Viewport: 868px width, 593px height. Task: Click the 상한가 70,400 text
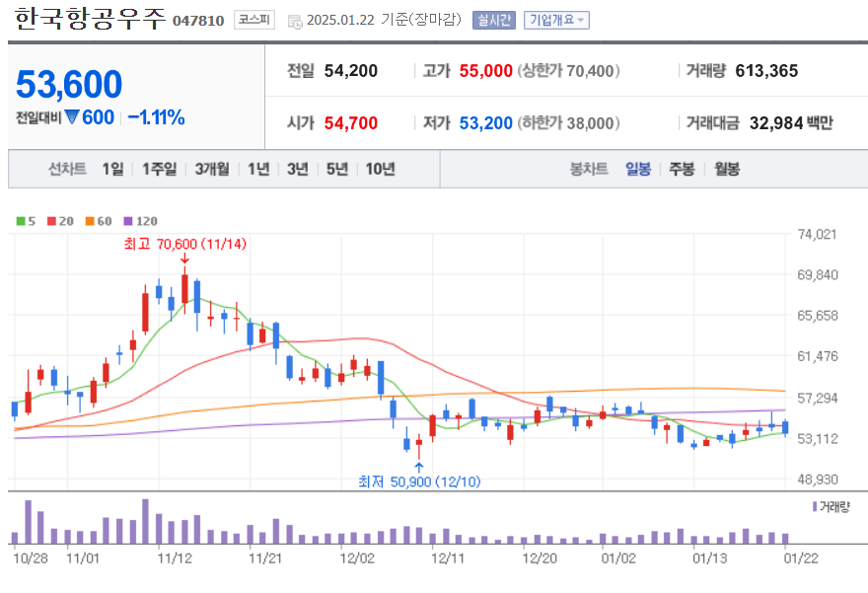[x=568, y=71]
